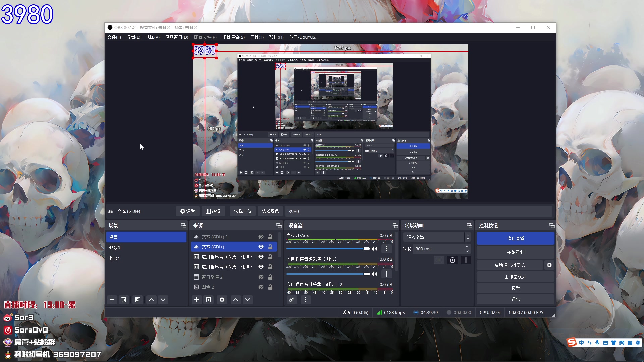Image resolution: width=644 pixels, height=362 pixels.
Task: Move source up in Sources list
Action: point(236,300)
